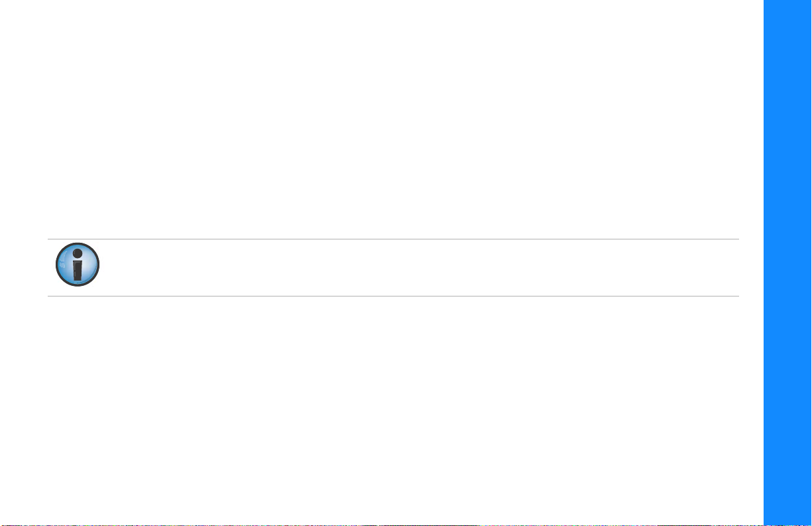Click the blank page area above the note box
This screenshot has width=812, height=526.
(393, 119)
